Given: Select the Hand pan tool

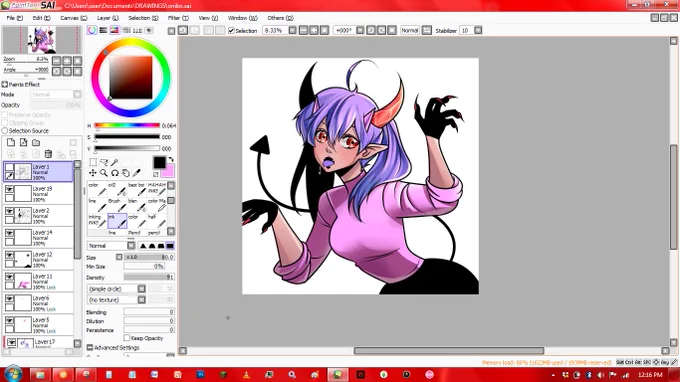Looking at the screenshot, I should coord(125,173).
